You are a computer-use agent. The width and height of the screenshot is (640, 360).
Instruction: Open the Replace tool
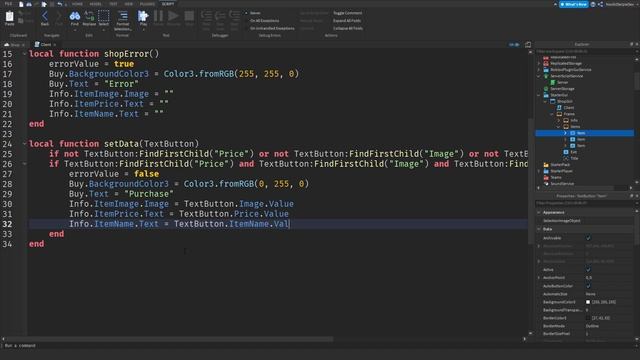point(89,16)
